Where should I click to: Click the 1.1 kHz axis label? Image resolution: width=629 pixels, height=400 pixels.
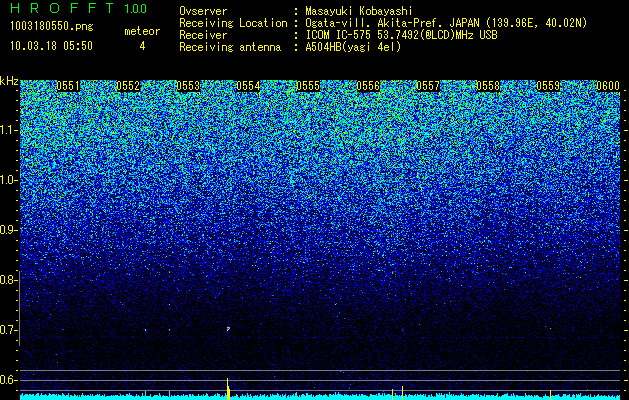pyautogui.click(x=9, y=130)
